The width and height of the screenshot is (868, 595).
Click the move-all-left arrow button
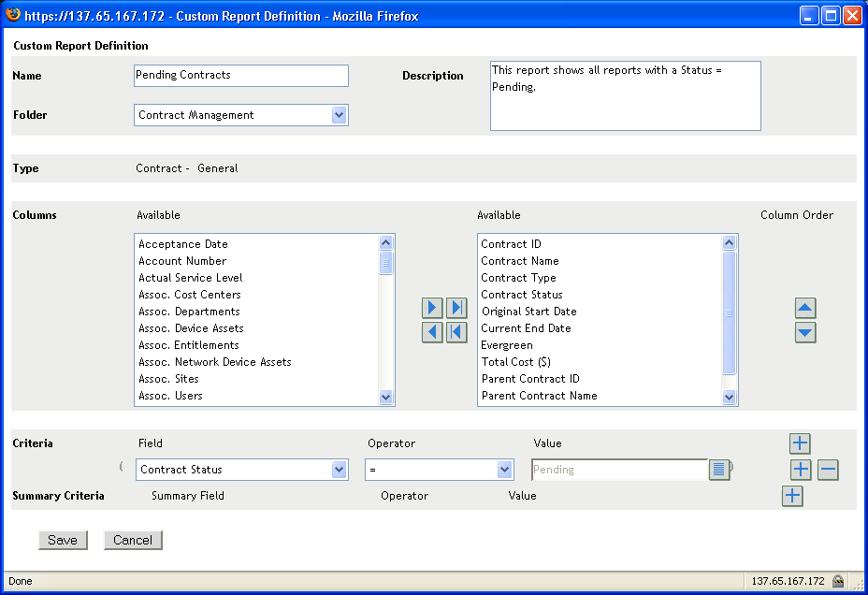[456, 332]
